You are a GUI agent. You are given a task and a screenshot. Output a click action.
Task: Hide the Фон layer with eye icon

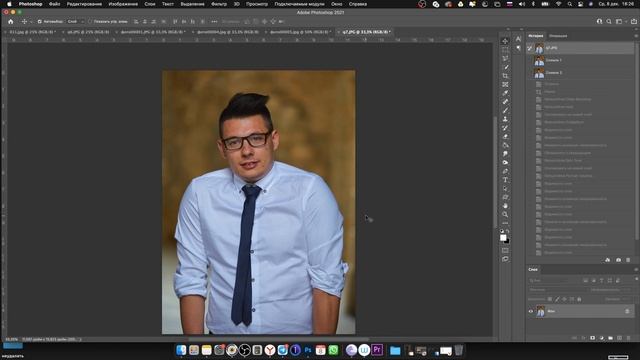point(531,311)
